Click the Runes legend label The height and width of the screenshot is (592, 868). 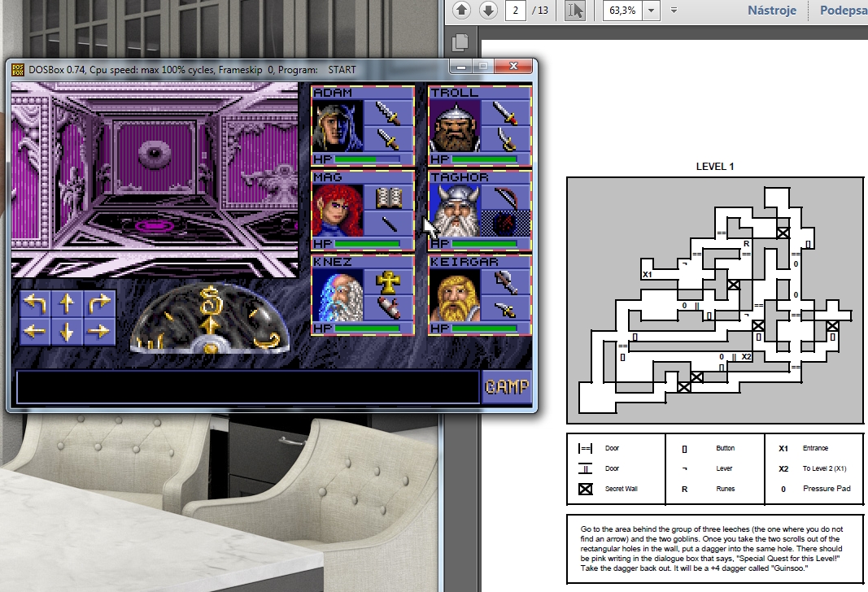725,489
